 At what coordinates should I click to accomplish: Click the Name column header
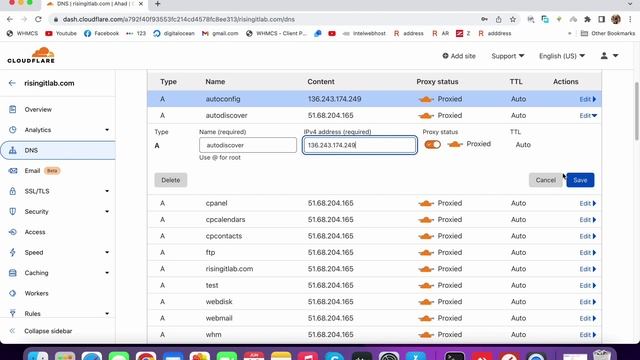[215, 82]
